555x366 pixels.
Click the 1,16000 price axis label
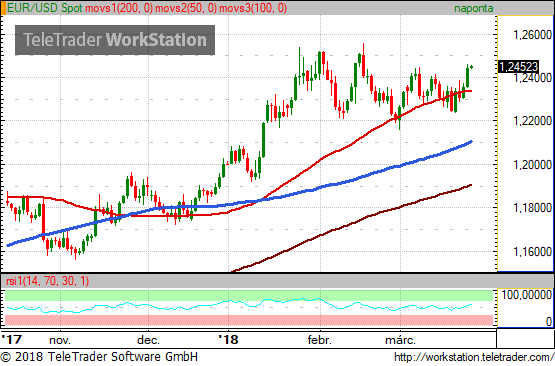(x=532, y=252)
